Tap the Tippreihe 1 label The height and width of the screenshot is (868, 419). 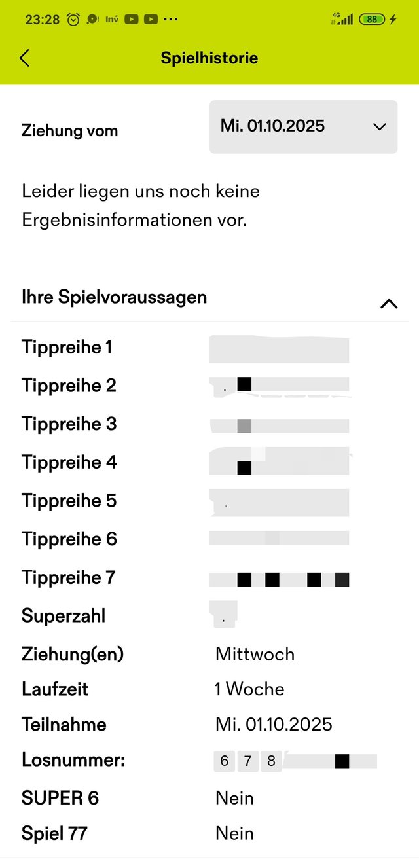[67, 347]
